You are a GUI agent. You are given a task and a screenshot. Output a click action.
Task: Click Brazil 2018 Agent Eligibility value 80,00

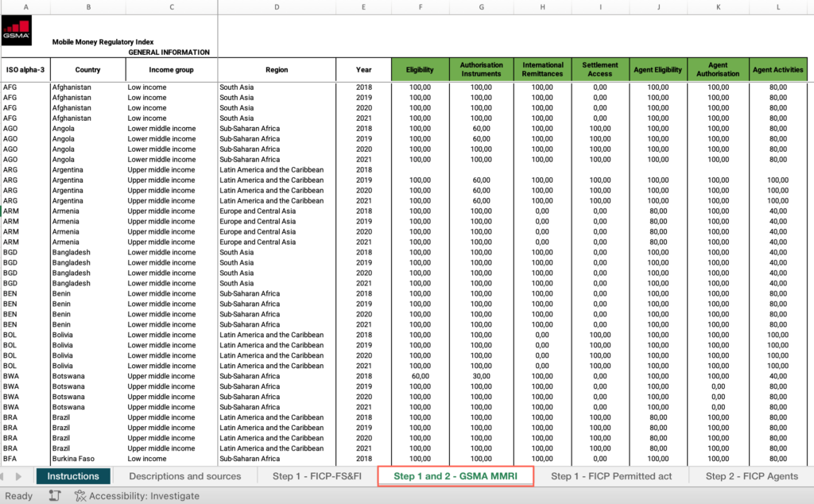(657, 418)
